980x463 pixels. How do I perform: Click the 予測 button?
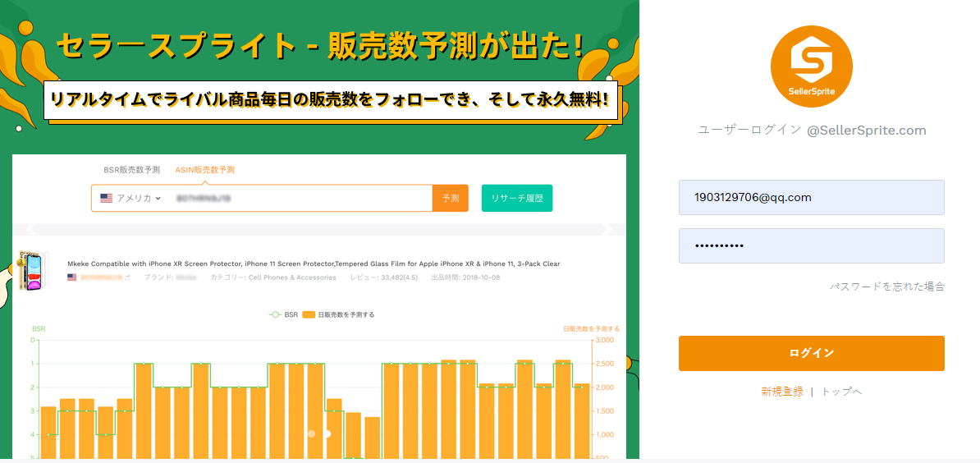[x=450, y=198]
